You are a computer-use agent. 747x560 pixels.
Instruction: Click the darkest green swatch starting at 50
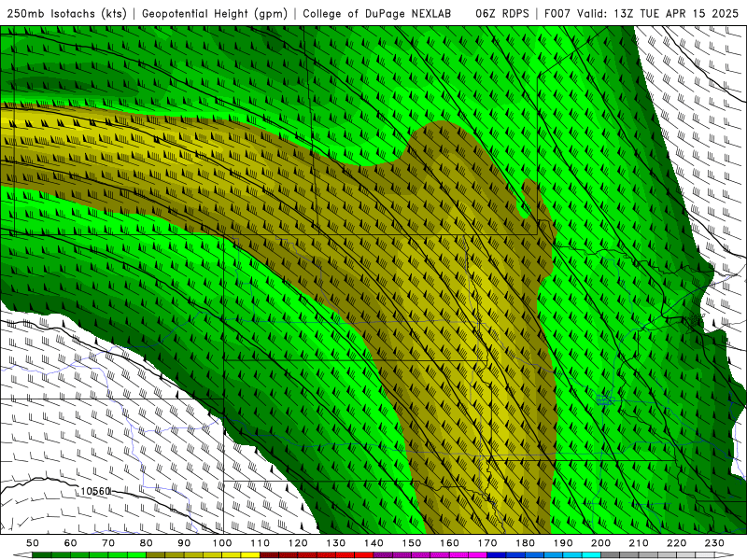click(42, 555)
